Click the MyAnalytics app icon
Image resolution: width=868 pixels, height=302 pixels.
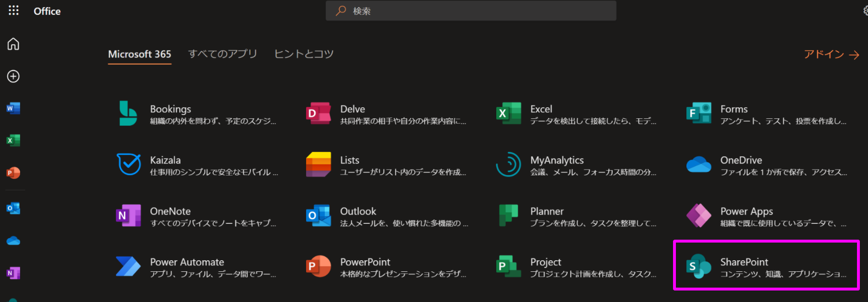(x=509, y=164)
